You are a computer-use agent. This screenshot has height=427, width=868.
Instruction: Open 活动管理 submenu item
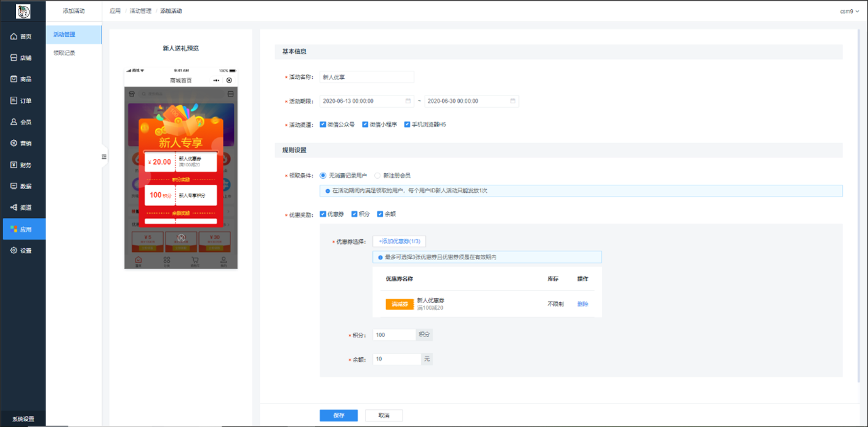point(74,35)
